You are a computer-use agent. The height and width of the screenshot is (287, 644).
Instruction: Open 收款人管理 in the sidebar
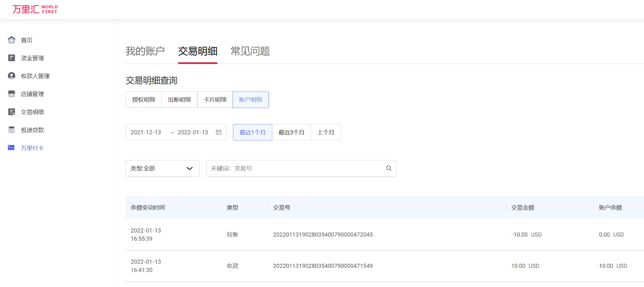[35, 76]
